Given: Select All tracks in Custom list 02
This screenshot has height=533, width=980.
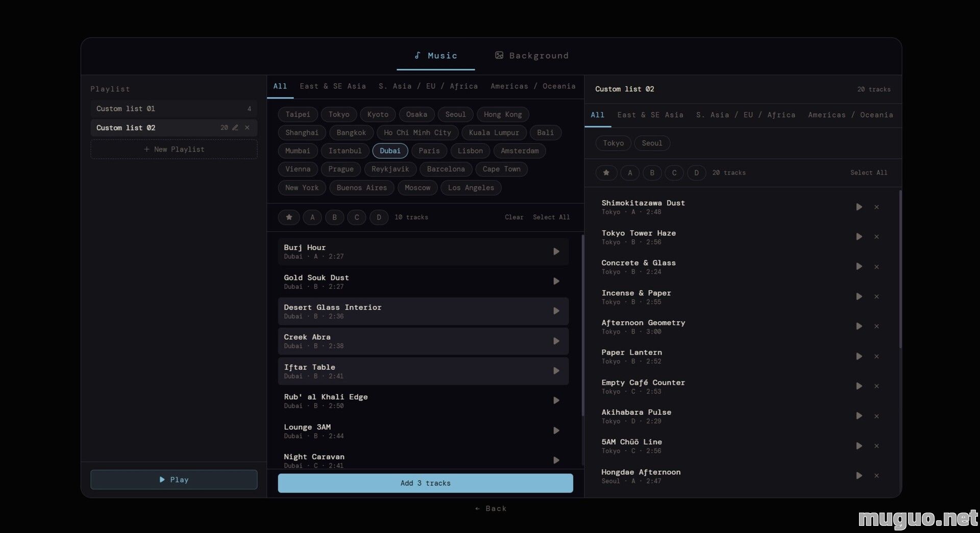Looking at the screenshot, I should pyautogui.click(x=869, y=173).
